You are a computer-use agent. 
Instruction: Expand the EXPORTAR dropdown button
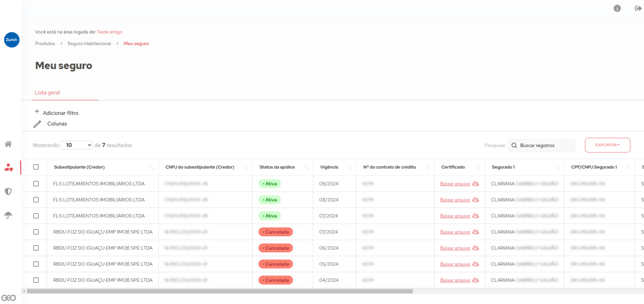tap(607, 145)
